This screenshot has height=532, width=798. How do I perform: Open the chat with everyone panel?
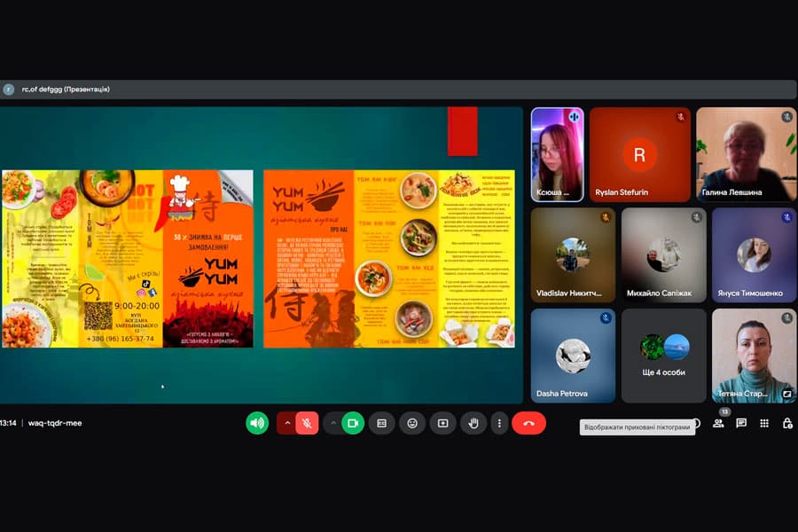741,423
